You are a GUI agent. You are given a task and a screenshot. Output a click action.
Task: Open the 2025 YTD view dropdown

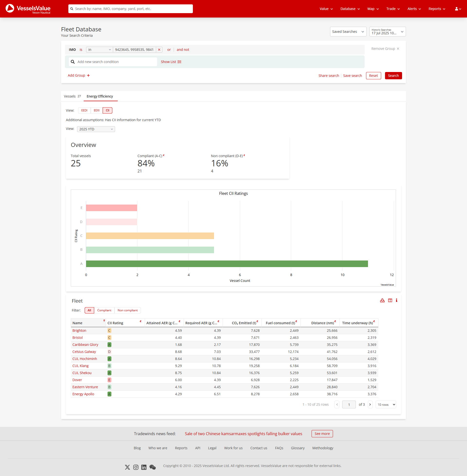click(96, 129)
